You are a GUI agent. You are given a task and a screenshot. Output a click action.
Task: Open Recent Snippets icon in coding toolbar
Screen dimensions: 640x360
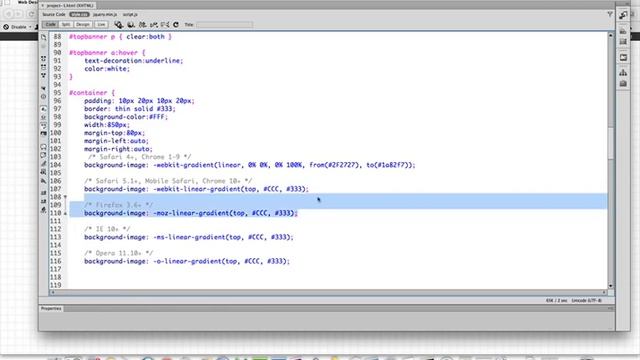point(44,172)
